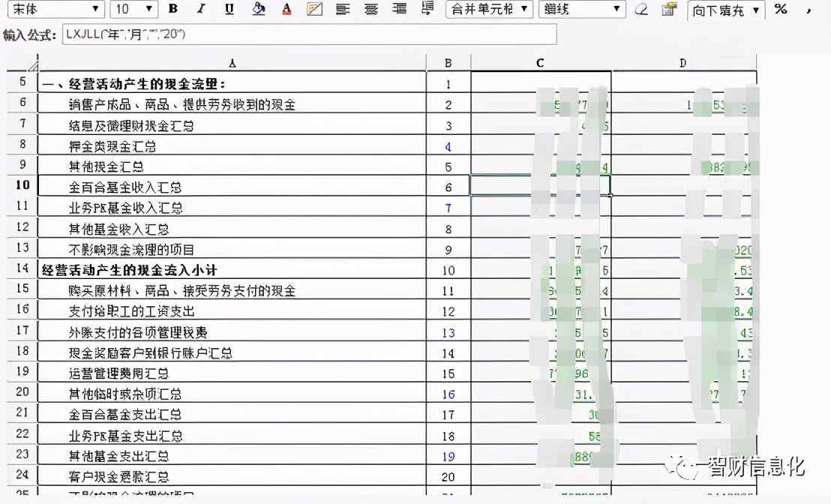Image resolution: width=831 pixels, height=504 pixels.
Task: Click cell 其他现金汇总
Action: 232,166
